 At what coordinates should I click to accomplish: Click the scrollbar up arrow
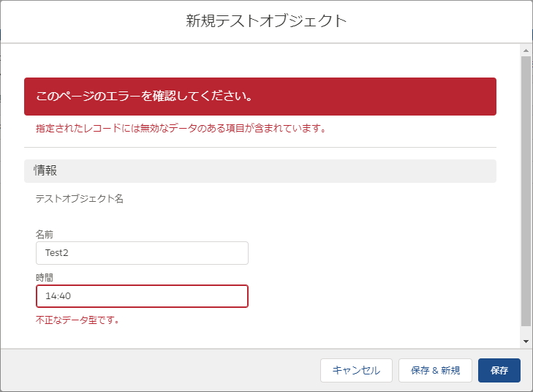[526, 50]
